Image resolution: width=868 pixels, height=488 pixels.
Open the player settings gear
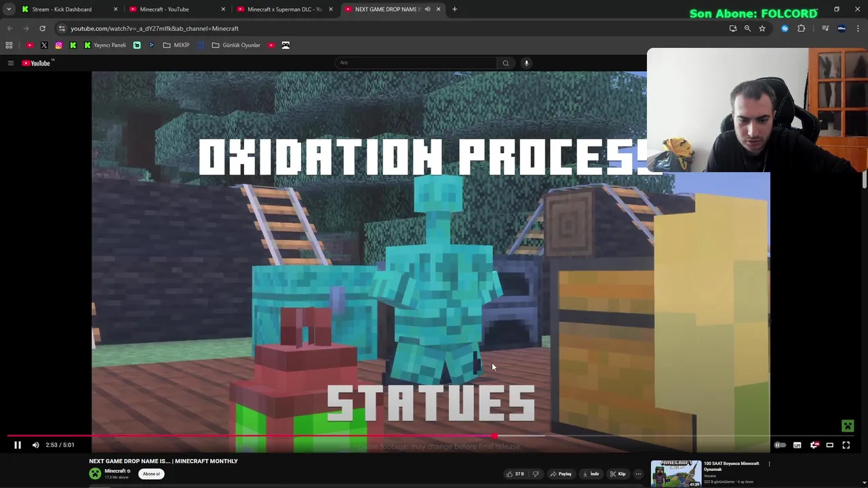point(814,445)
